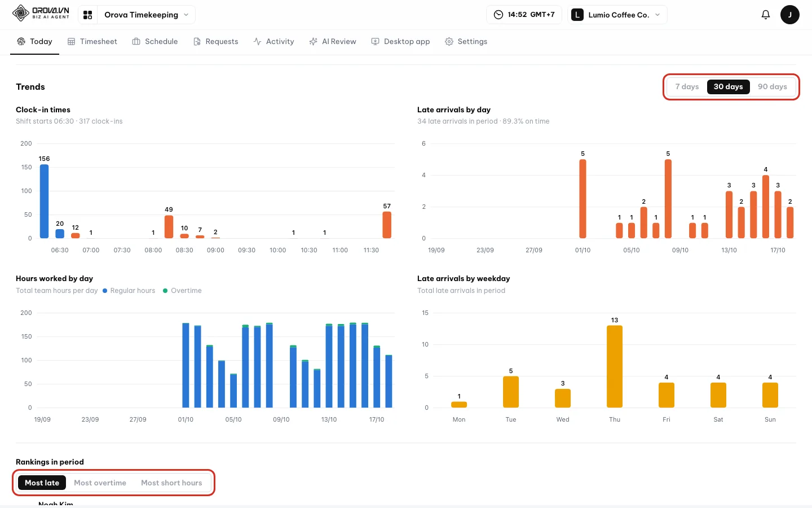812x508 pixels.
Task: Open the user profile avatar 'J'
Action: (790, 15)
